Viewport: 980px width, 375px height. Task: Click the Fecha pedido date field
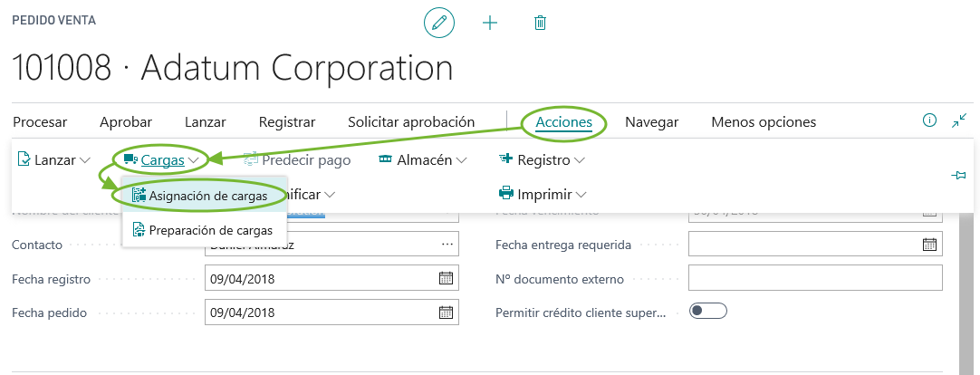pyautogui.click(x=331, y=312)
